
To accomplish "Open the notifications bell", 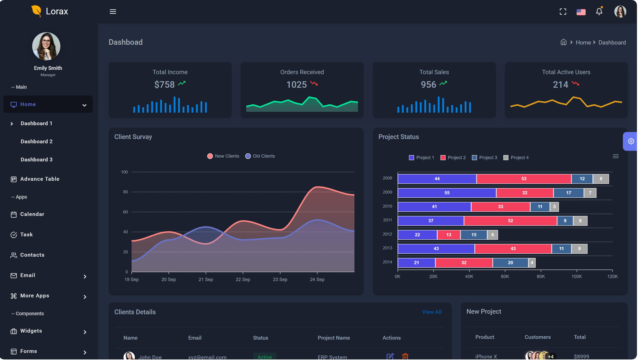I will pyautogui.click(x=599, y=12).
